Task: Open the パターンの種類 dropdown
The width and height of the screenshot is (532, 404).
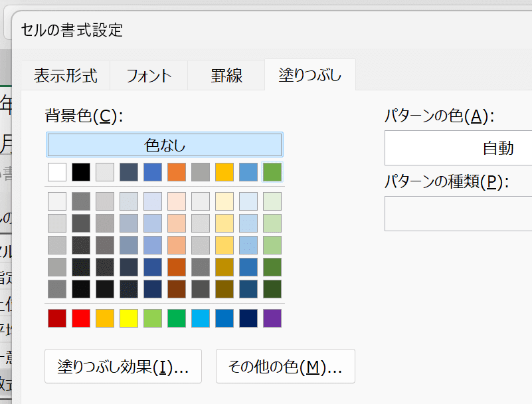Action: click(x=458, y=214)
